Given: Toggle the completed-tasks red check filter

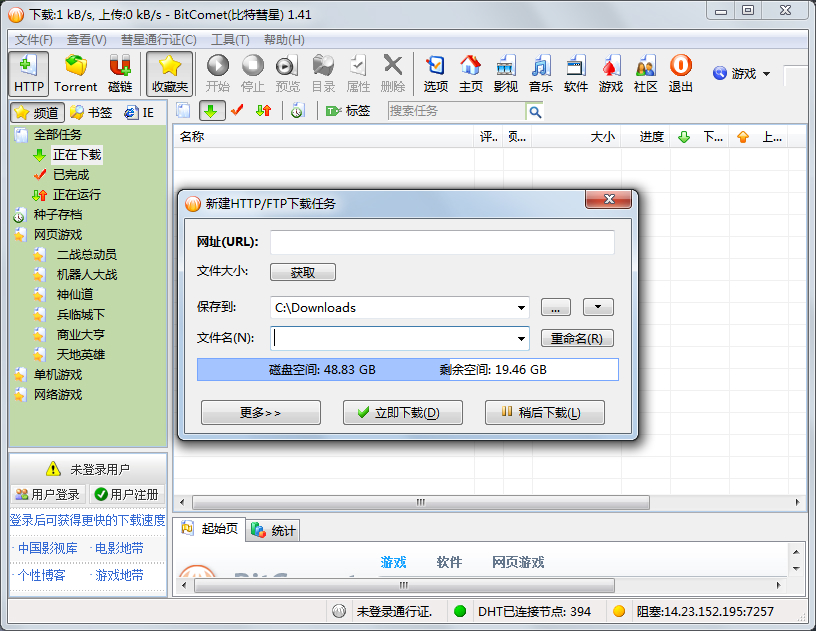Looking at the screenshot, I should pyautogui.click(x=237, y=110).
